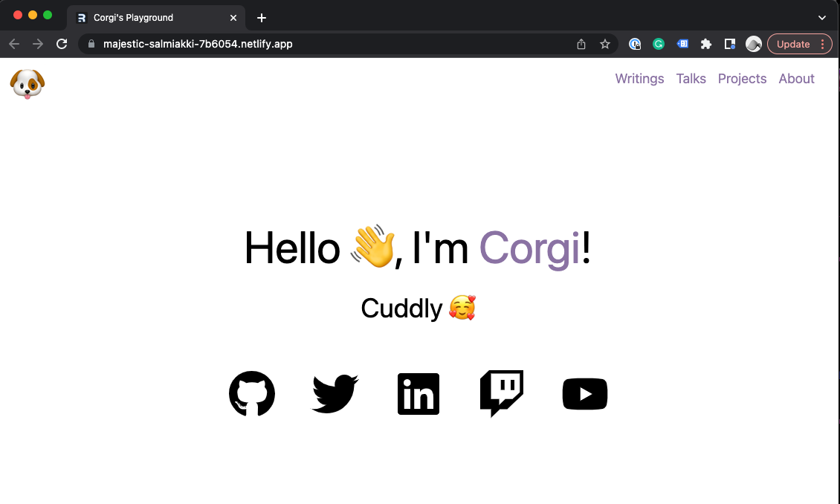Toggle the browser side panel icon
The height and width of the screenshot is (504, 840).
[x=730, y=44]
